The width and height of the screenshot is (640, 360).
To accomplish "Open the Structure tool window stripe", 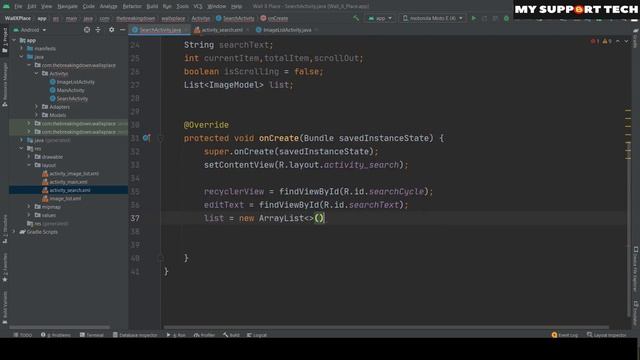I will (x=4, y=229).
